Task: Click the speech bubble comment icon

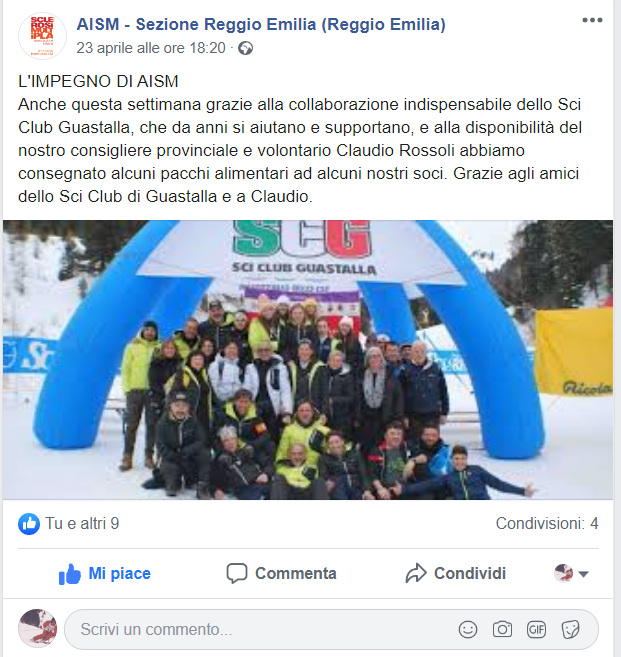Action: pyautogui.click(x=237, y=574)
